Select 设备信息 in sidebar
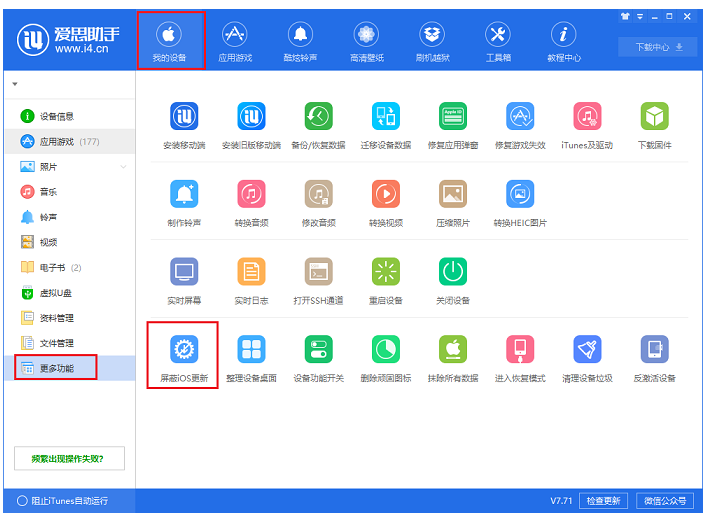Image resolution: width=707 pixels, height=517 pixels. pos(70,116)
